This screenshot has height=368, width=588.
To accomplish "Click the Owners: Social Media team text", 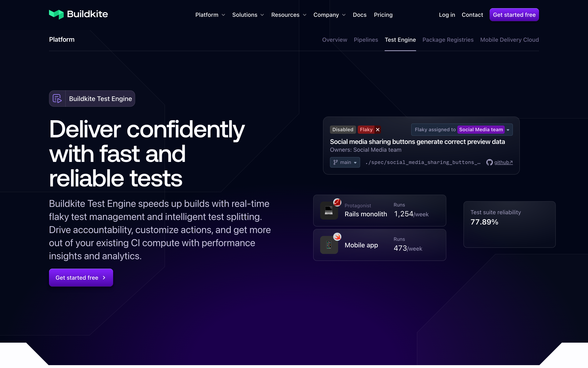I will tap(365, 150).
